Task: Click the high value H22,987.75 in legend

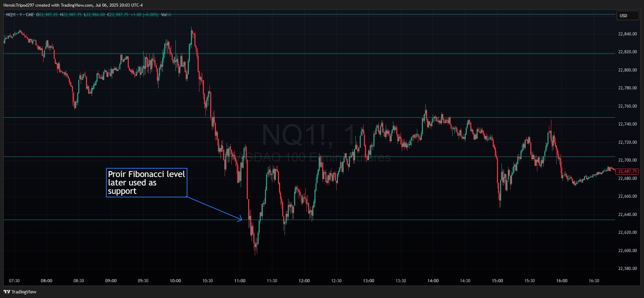Action: [71, 15]
